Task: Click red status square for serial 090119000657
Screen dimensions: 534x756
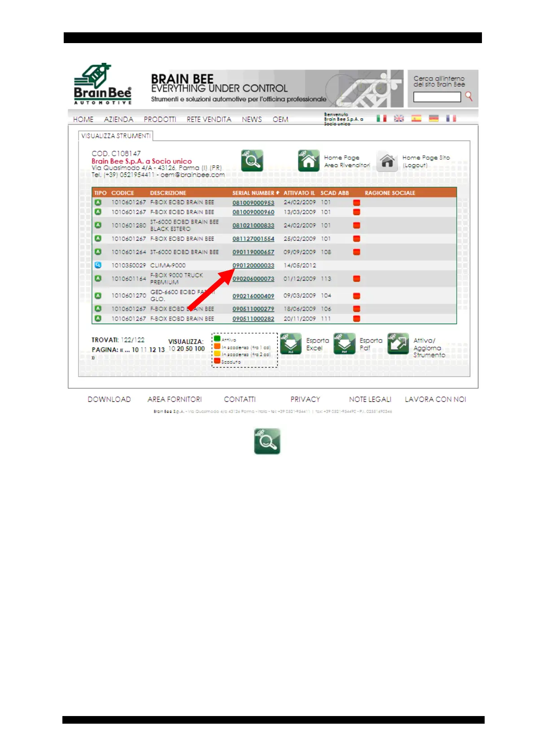Action: [357, 252]
